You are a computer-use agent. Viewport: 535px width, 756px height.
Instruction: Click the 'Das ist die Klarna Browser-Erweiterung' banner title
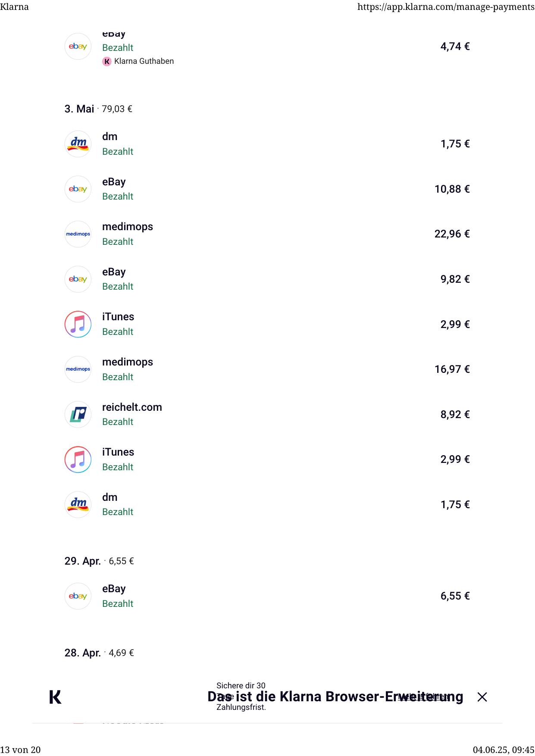[302, 697]
